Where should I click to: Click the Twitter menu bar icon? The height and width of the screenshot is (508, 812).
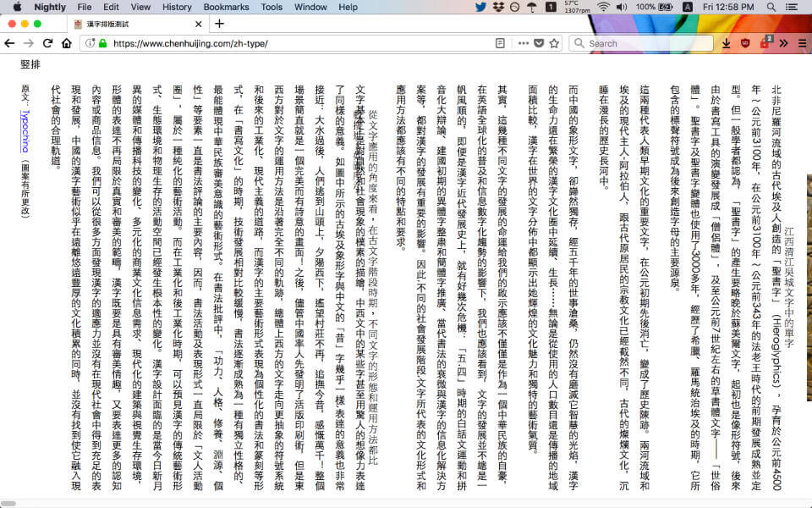coord(480,8)
